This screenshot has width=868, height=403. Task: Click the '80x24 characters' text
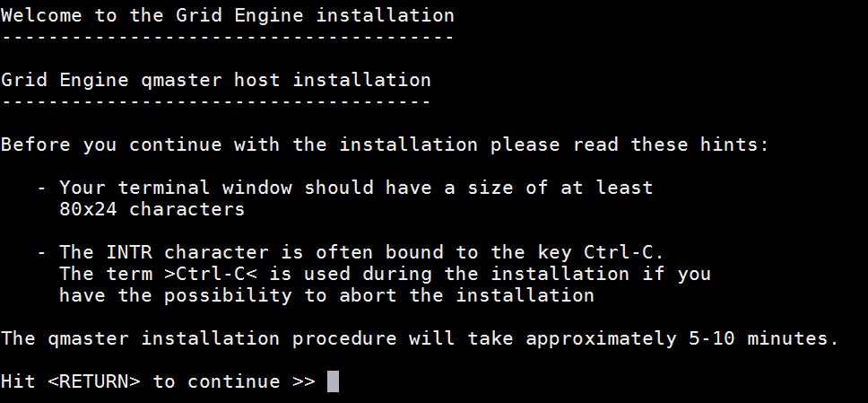[152, 209]
